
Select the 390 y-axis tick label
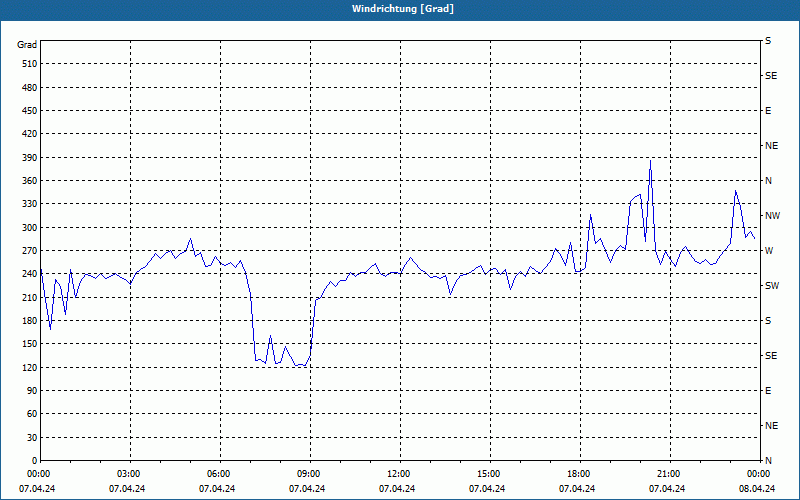27,157
